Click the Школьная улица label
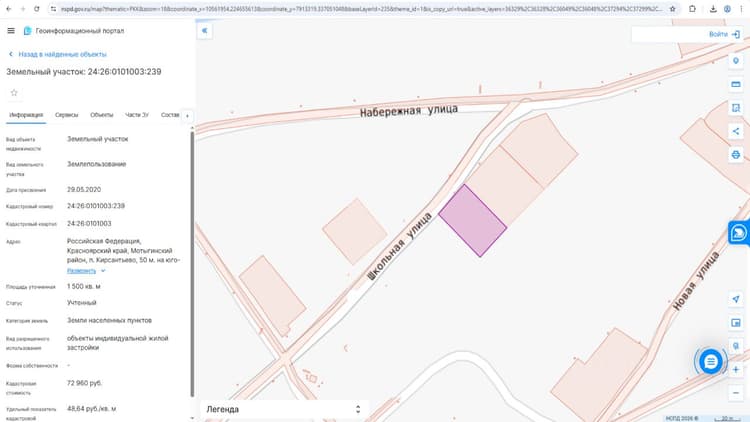 (399, 246)
